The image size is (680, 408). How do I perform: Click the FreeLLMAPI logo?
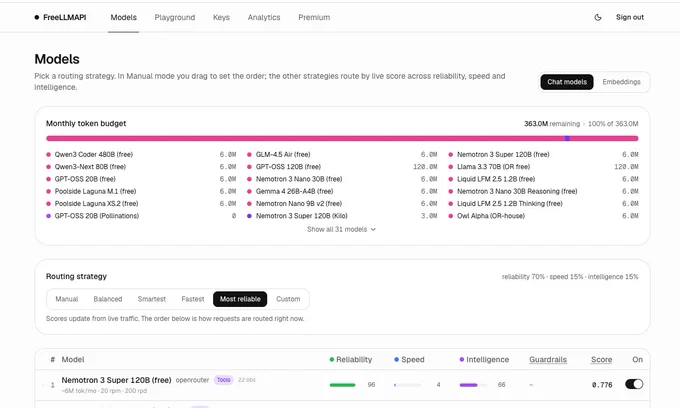60,17
